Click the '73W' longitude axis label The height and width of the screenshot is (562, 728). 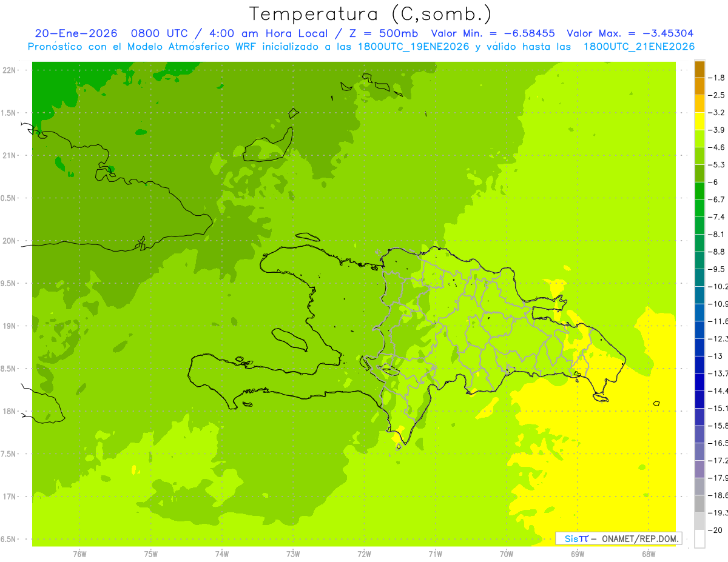pos(293,554)
